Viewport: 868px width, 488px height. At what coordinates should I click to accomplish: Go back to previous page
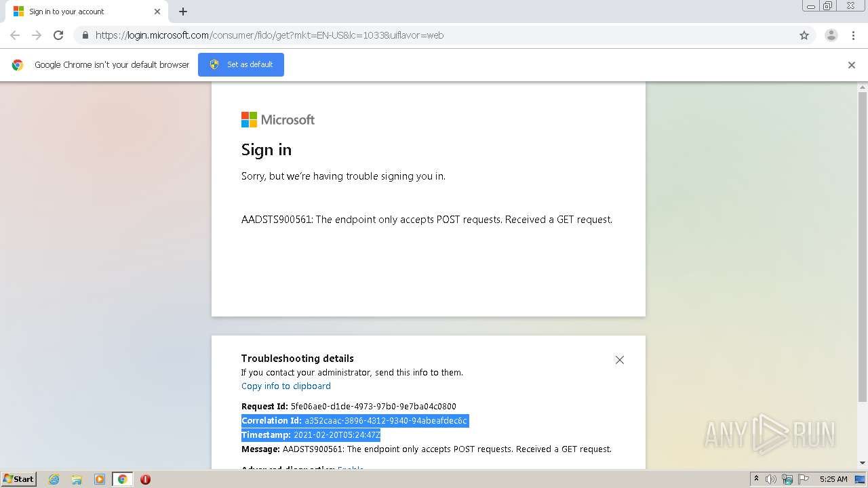coord(15,35)
